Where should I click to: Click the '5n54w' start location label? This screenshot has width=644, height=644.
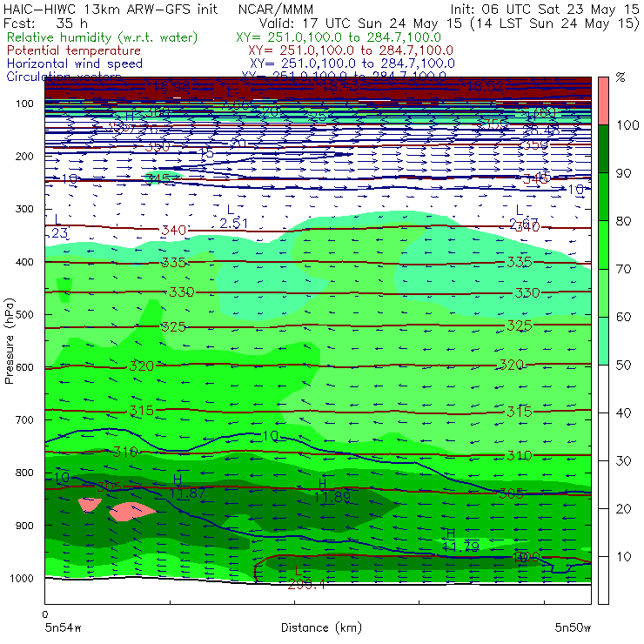click(64, 627)
